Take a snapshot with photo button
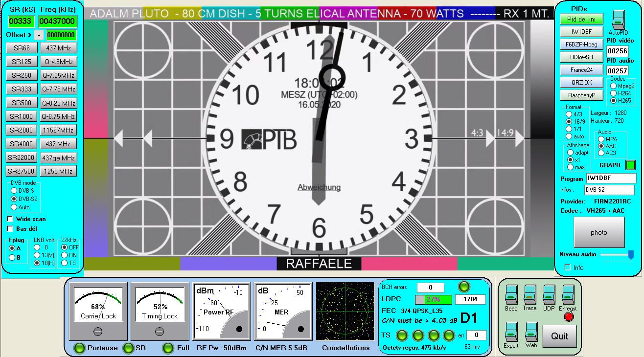 coord(599,232)
